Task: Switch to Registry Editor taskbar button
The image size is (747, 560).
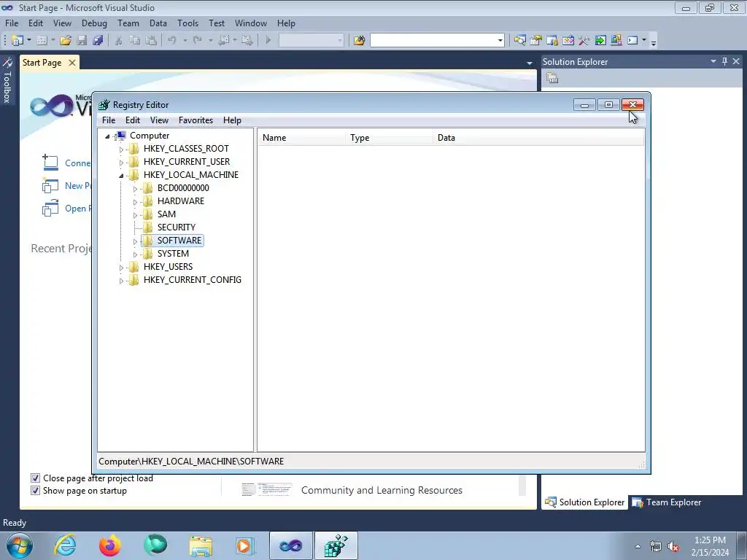Action: click(336, 545)
